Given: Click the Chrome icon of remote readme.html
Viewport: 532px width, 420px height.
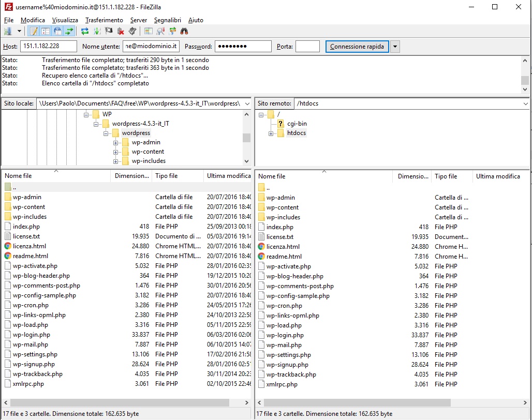Looking at the screenshot, I should [261, 256].
